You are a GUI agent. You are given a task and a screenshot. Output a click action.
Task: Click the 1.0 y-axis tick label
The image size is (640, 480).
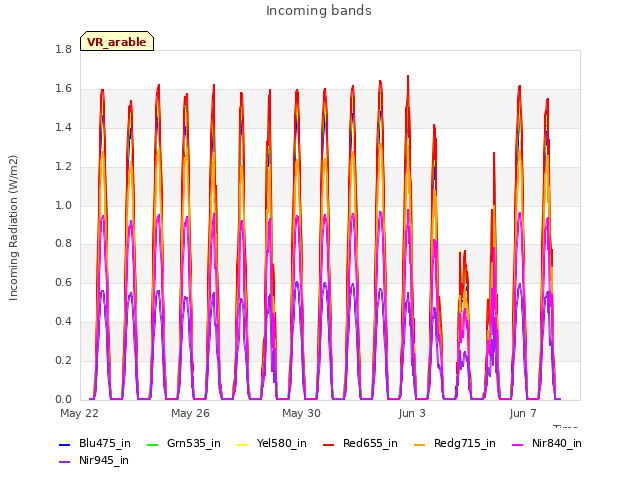coord(63,205)
